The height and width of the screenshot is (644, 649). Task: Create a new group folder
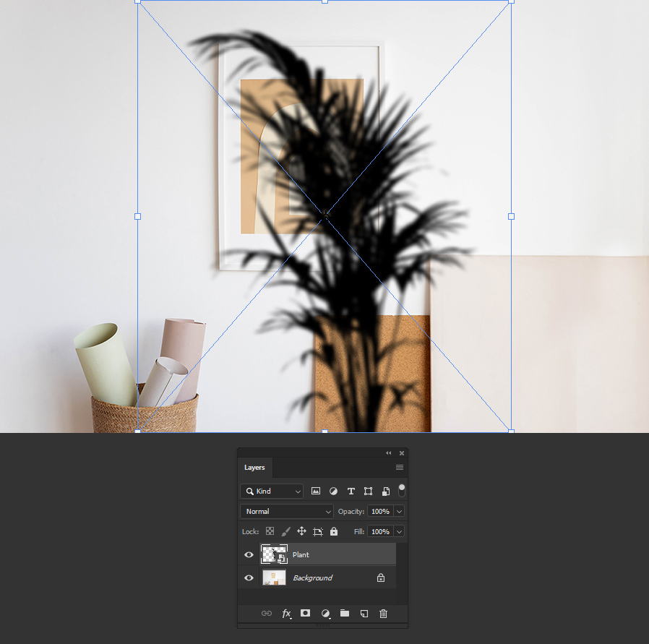tap(345, 613)
